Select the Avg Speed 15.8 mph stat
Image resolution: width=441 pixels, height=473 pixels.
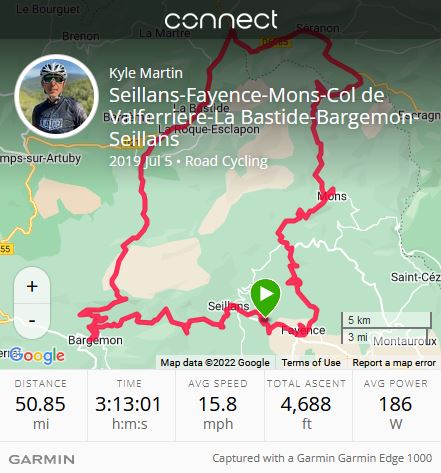tap(218, 405)
